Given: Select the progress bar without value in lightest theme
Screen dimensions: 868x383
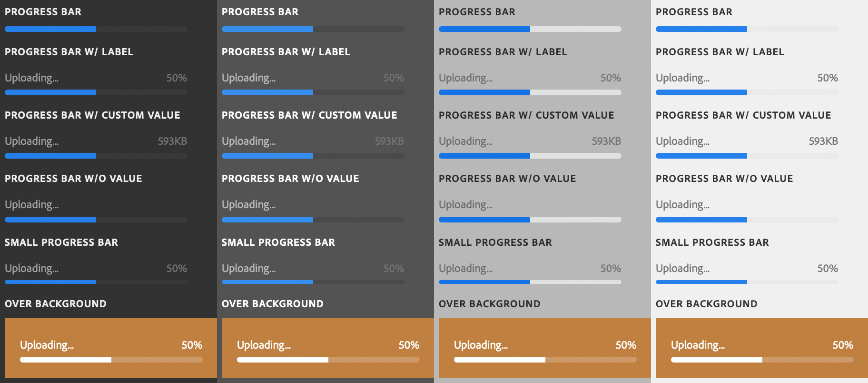Looking at the screenshot, I should tap(747, 220).
